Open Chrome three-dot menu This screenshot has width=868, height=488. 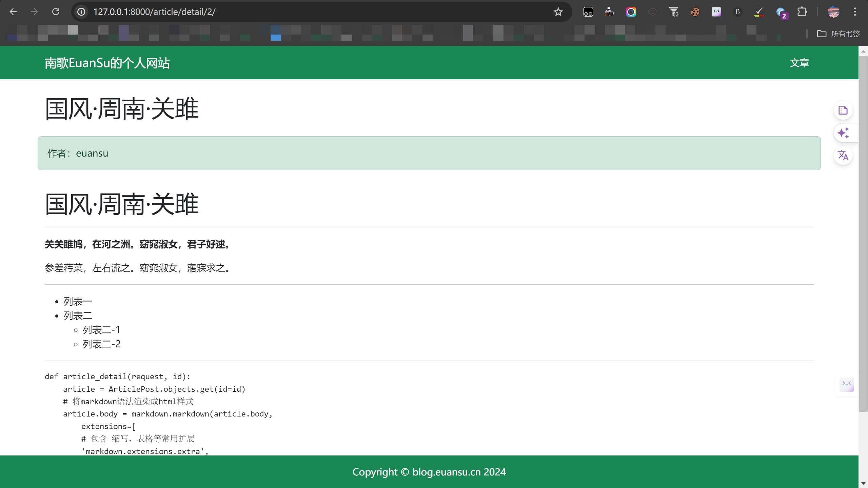[x=855, y=12]
